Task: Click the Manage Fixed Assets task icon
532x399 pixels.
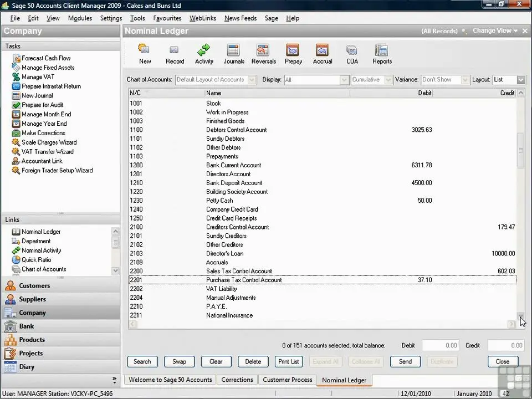Action: click(16, 68)
